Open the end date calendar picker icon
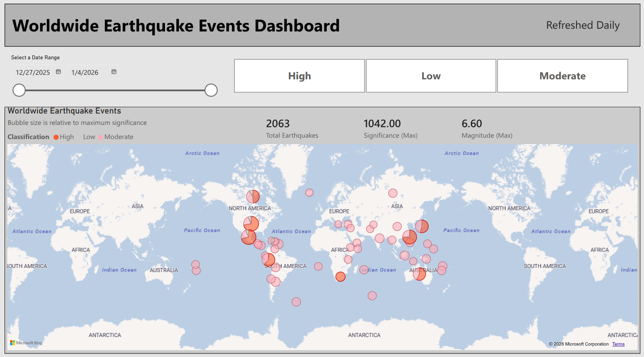This screenshot has width=644, height=357. click(114, 72)
